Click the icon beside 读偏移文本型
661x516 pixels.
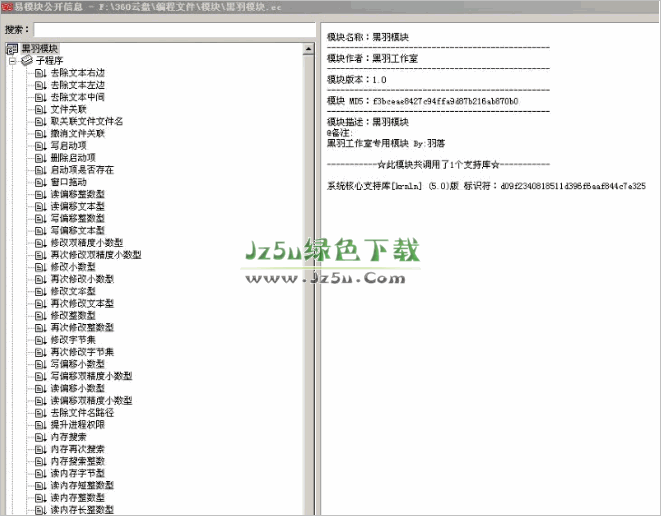click(x=41, y=207)
